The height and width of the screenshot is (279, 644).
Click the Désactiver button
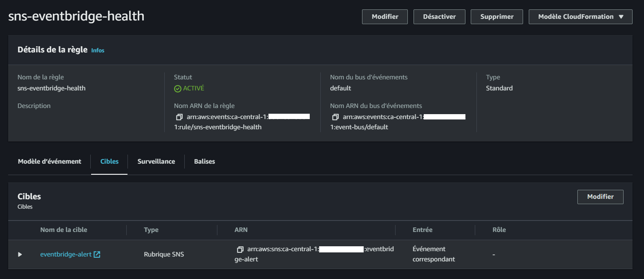(439, 17)
